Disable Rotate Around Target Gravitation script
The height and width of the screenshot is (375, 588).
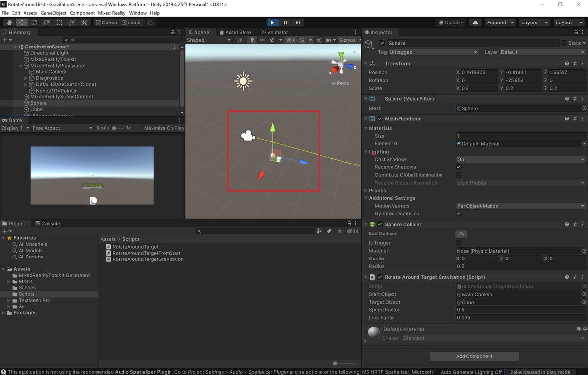pyautogui.click(x=380, y=277)
